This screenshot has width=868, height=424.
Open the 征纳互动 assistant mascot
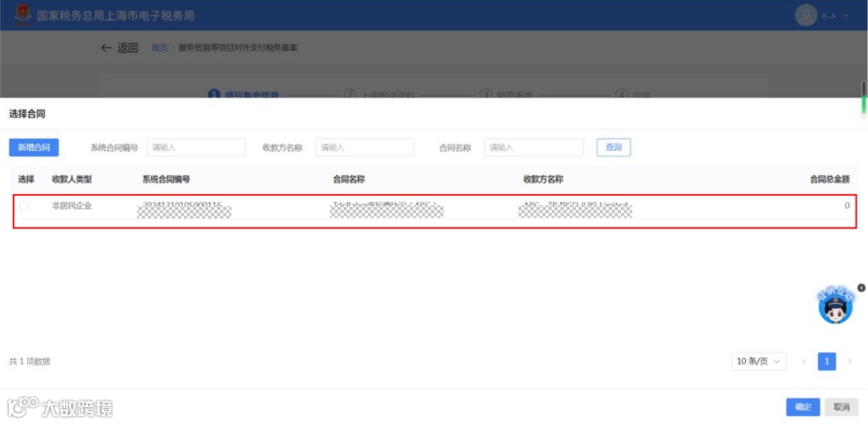pos(835,306)
